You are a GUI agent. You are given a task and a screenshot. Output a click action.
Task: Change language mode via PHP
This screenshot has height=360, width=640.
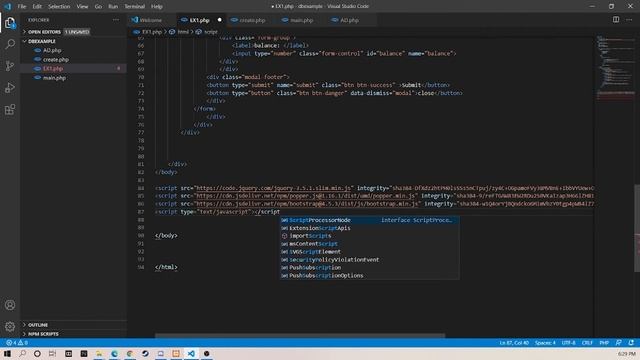pos(604,343)
